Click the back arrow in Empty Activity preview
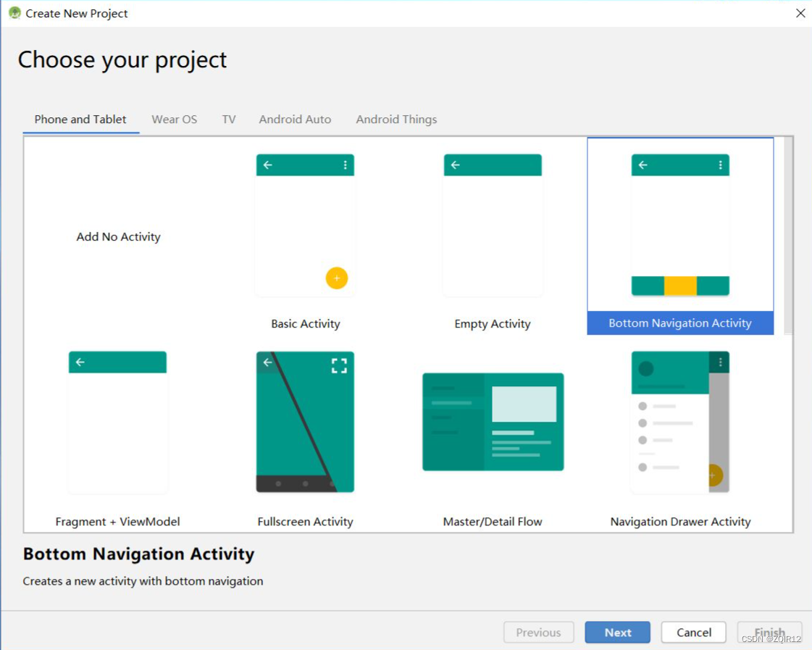The height and width of the screenshot is (650, 812). click(x=455, y=164)
